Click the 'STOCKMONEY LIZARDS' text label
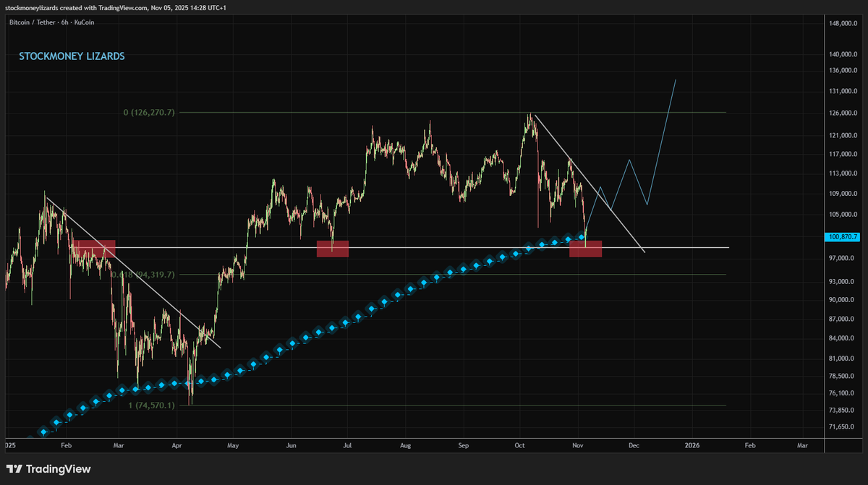868x485 pixels. point(72,56)
